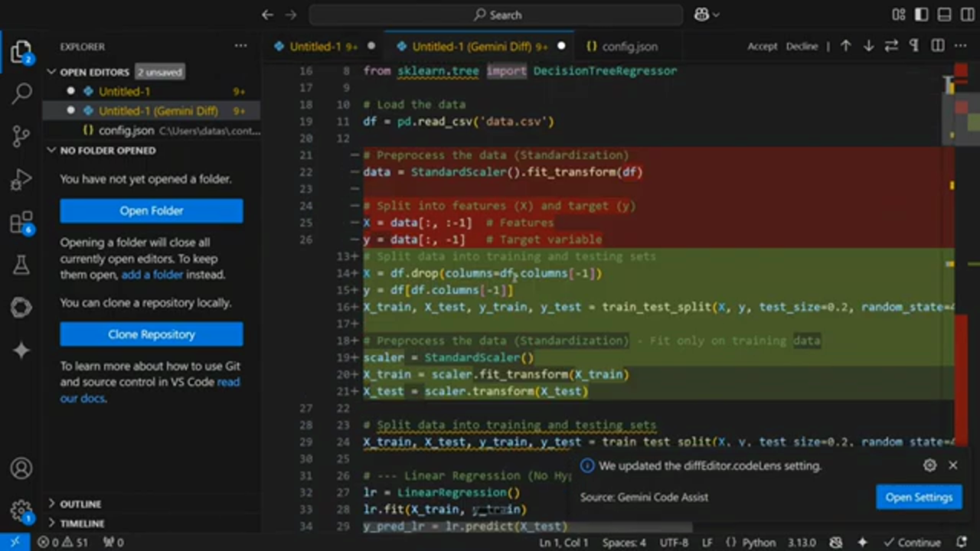Open the Manage gear menu
The width and height of the screenshot is (980, 551).
click(x=21, y=510)
